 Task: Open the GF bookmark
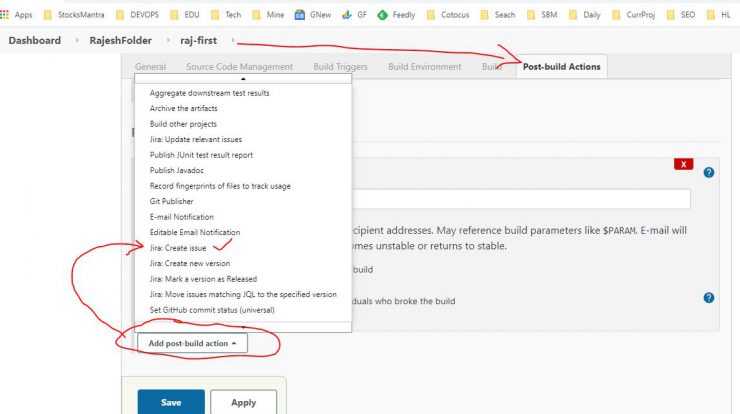[x=354, y=15]
